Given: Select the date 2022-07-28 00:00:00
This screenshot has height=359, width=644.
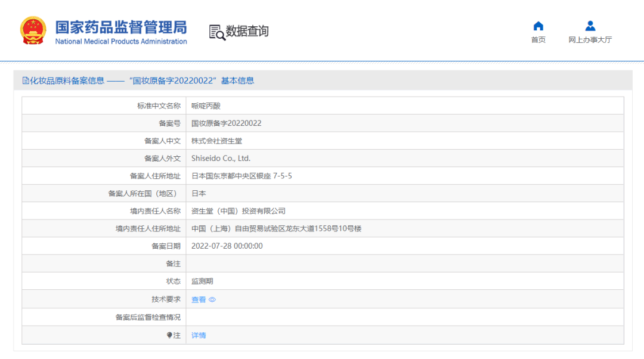Looking at the screenshot, I should (x=227, y=246).
